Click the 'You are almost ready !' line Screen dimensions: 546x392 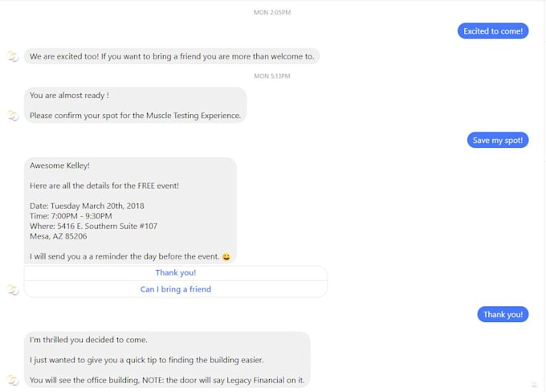(x=69, y=96)
